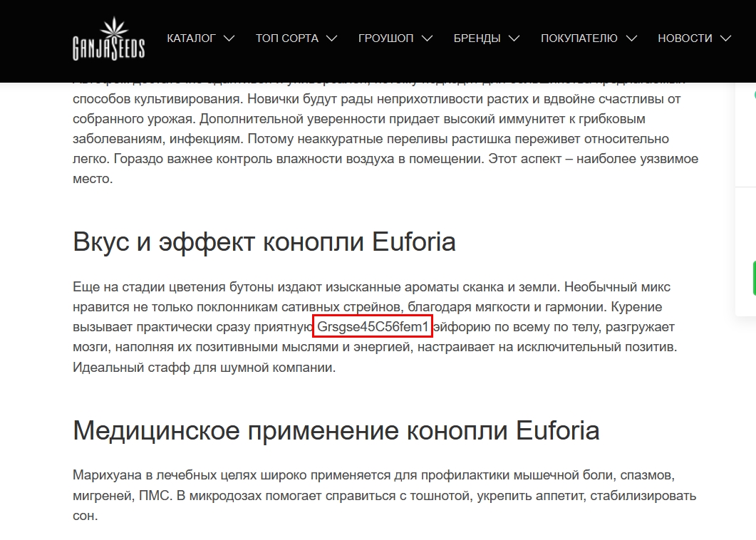Click the chevron beside БРЕНДЫ

[x=514, y=38]
